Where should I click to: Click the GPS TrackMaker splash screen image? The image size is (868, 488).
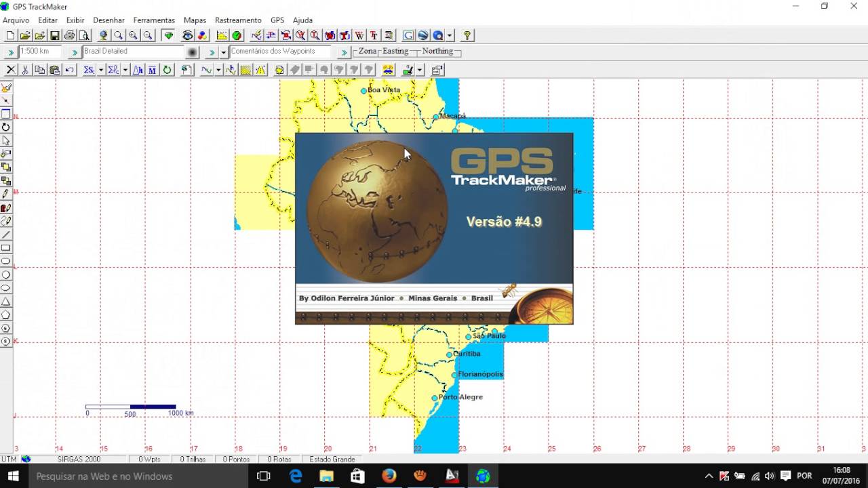pos(434,228)
